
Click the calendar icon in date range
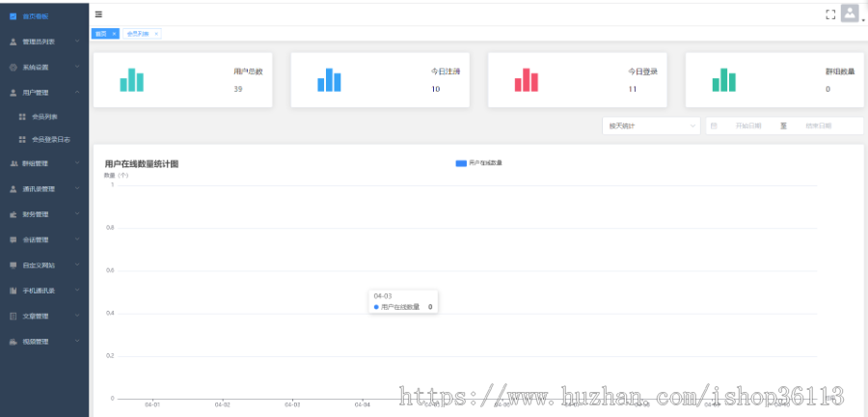714,125
